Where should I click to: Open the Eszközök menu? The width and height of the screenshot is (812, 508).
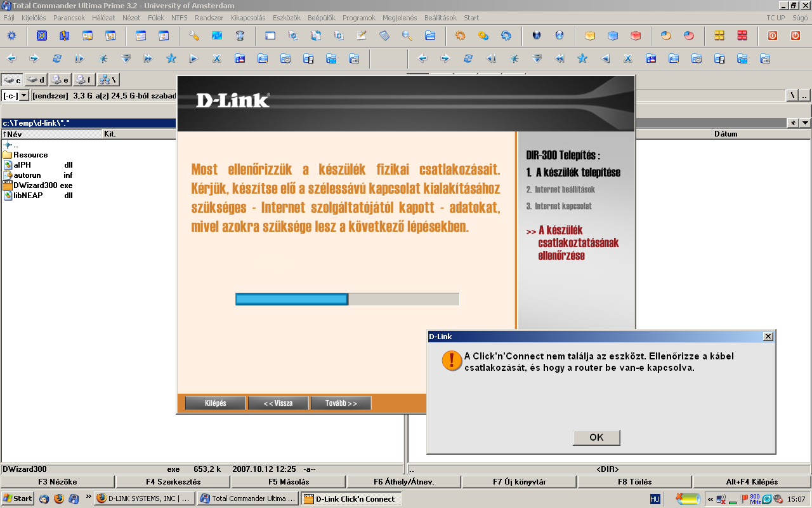coord(286,18)
